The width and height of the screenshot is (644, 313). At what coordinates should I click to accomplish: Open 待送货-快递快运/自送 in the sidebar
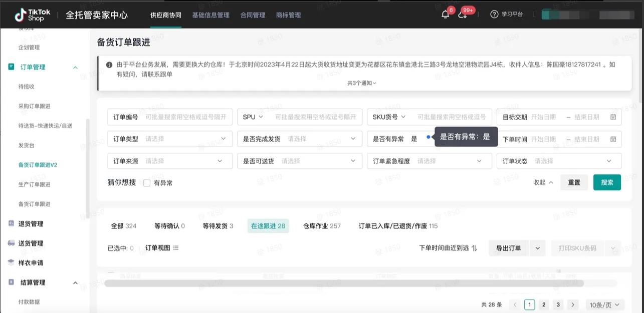[x=45, y=126]
